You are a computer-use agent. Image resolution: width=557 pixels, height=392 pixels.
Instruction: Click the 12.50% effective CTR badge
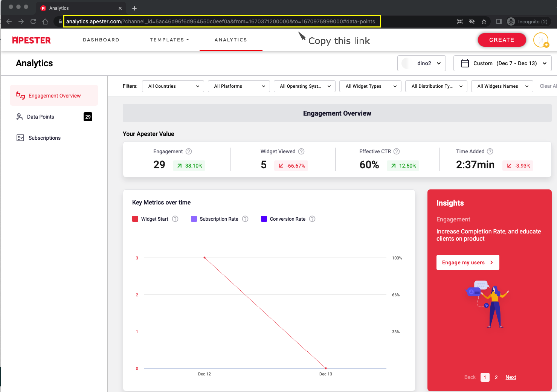[x=403, y=166]
